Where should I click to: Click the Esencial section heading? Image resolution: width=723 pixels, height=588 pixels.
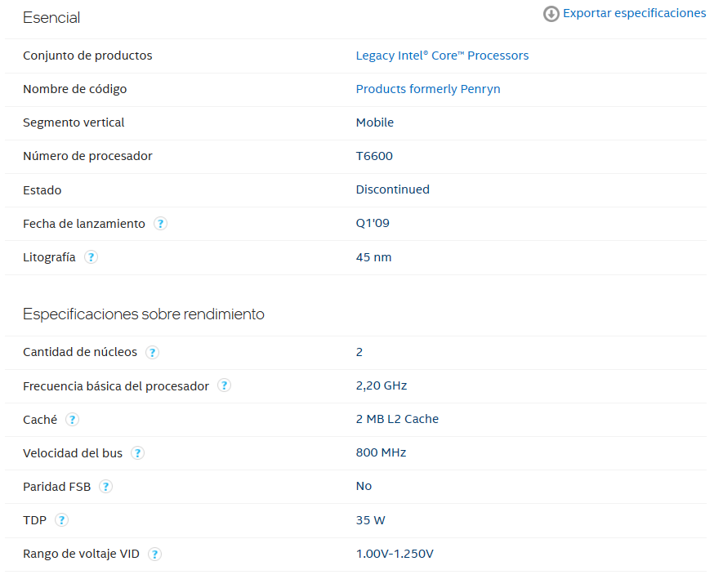[x=51, y=17]
